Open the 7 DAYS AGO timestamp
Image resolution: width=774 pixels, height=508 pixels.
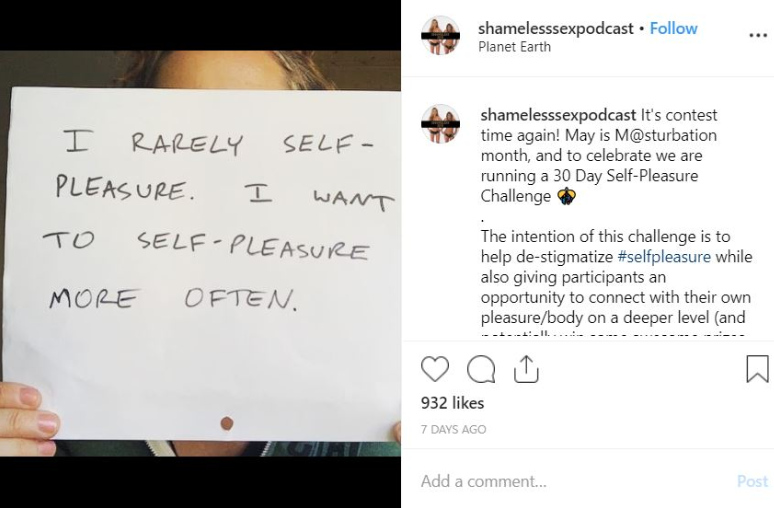[453, 430]
